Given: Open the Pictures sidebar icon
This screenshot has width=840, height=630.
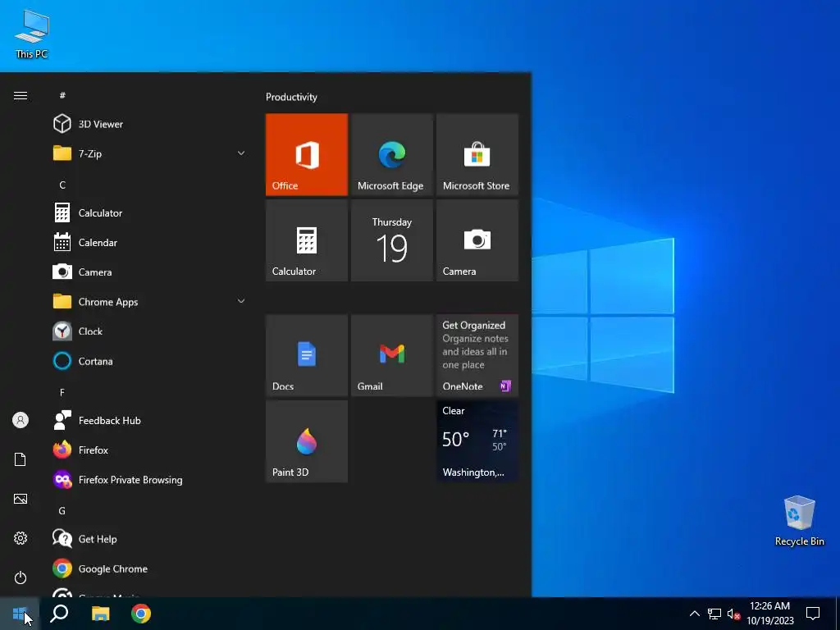Looking at the screenshot, I should pos(21,499).
